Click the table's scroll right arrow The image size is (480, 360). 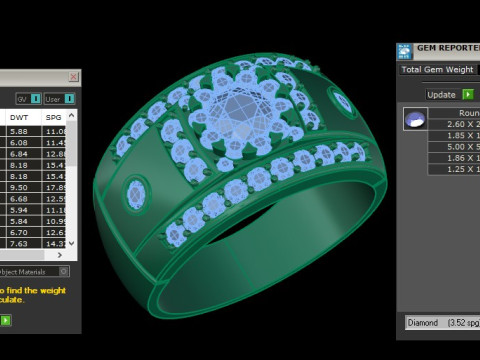click(x=60, y=255)
